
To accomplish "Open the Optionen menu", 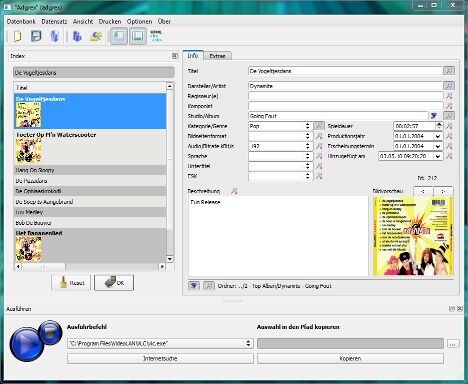I will click(x=139, y=21).
